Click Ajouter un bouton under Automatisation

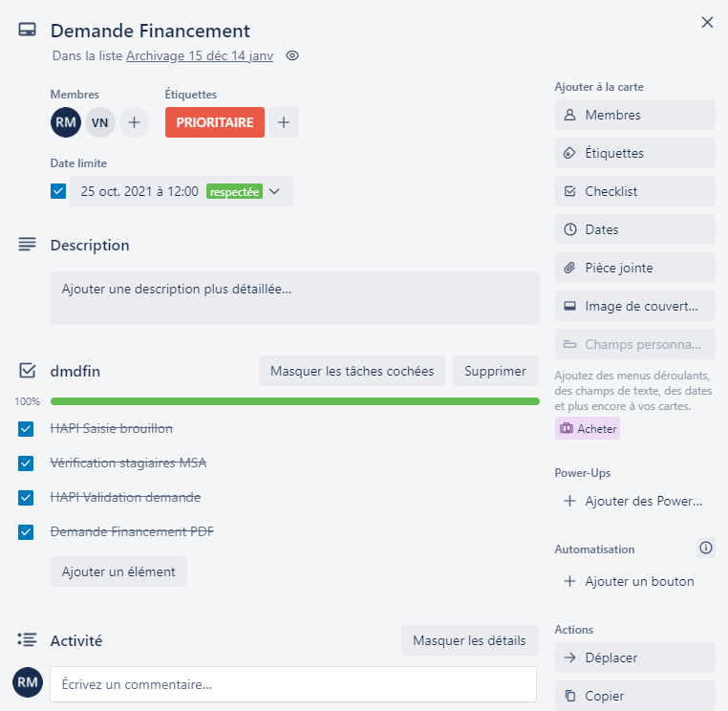click(x=634, y=581)
